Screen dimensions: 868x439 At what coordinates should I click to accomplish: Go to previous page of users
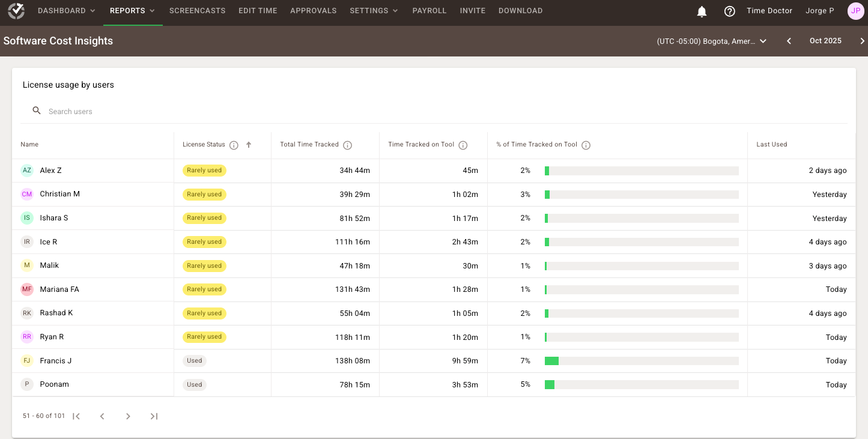[102, 416]
